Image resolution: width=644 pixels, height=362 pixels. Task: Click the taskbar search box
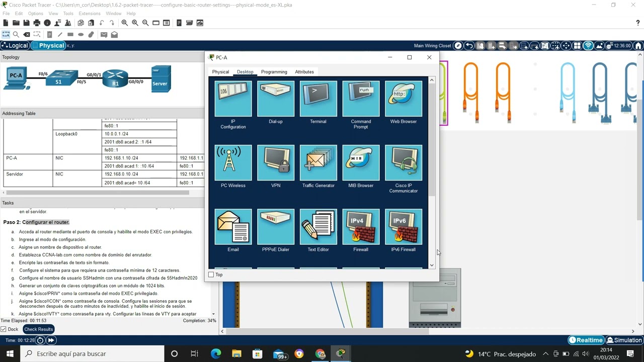[92, 353]
